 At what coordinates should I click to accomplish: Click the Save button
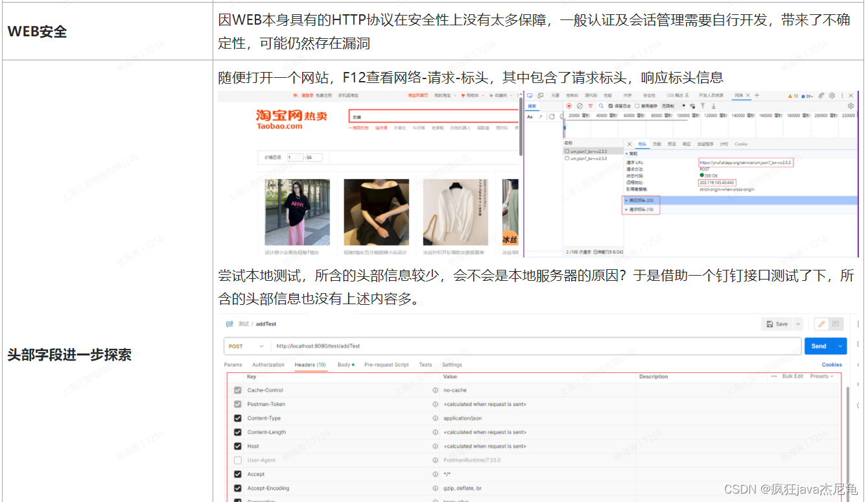coord(777,324)
